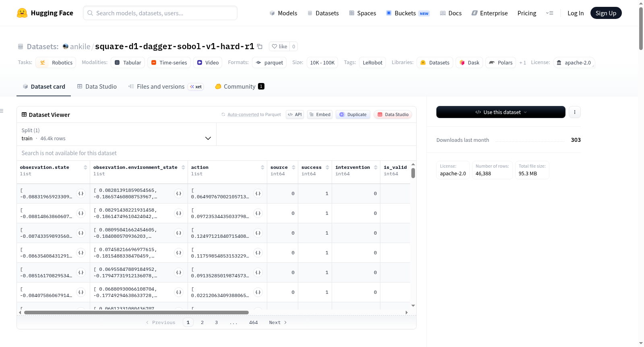Click the left sidebar toggle lines icon
Image resolution: width=644 pixels, height=347 pixels.
point(2,111)
